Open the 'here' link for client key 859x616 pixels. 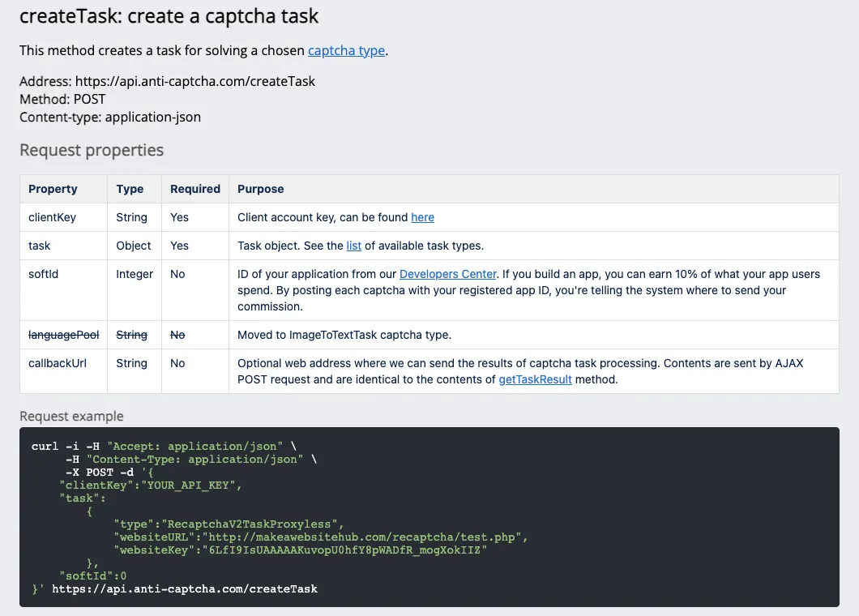[422, 217]
